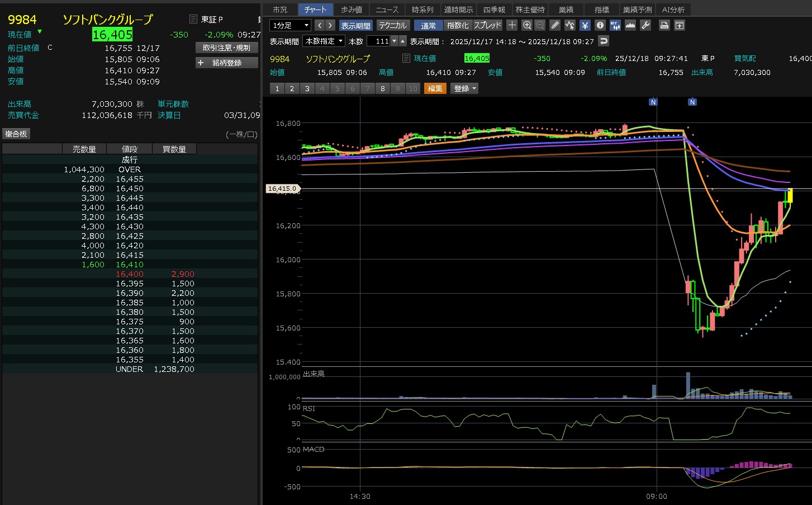Viewport: 812px width, 505px height.
Task: Open the 登録 dropdown menu
Action: pyautogui.click(x=464, y=88)
